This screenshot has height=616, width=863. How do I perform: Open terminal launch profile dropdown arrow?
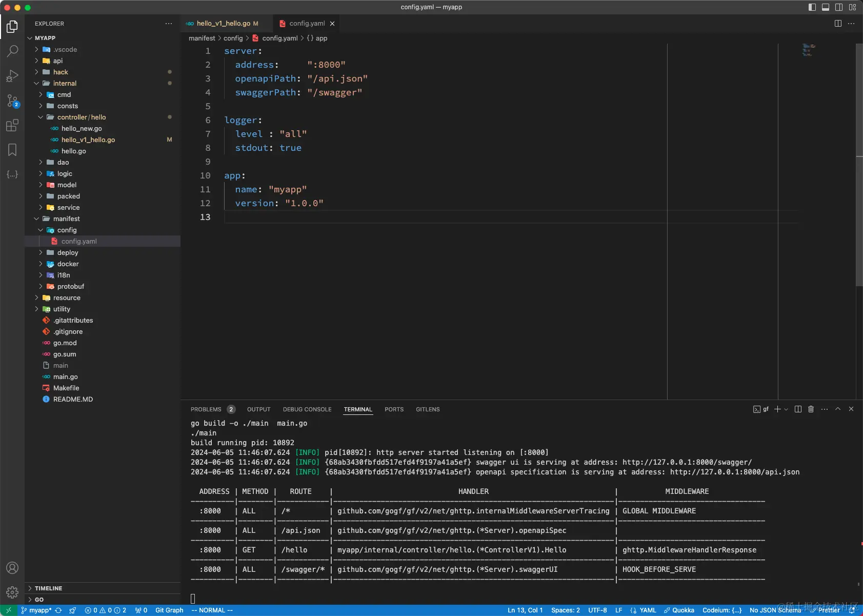tap(786, 409)
